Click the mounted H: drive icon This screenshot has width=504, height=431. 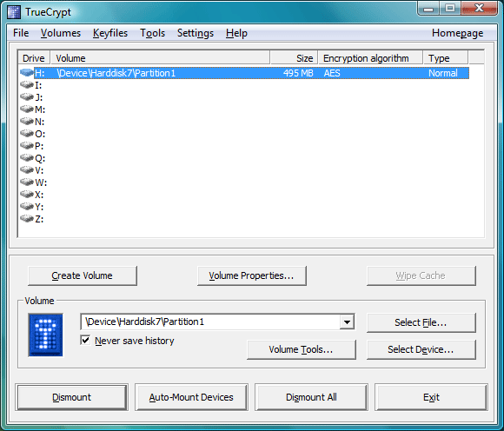pyautogui.click(x=27, y=73)
